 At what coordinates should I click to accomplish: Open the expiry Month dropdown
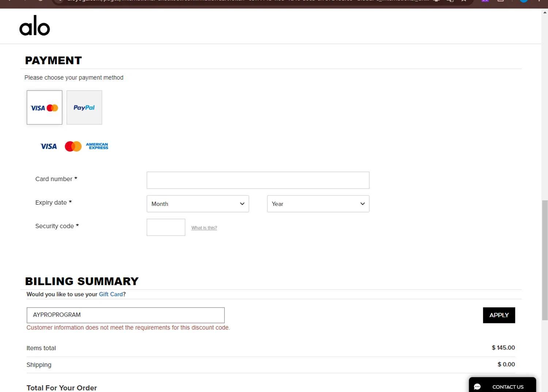198,204
